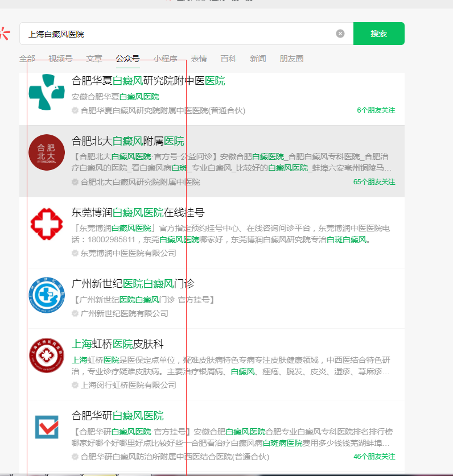Click verified badge beside 广州新世纪医院有限公司
453x476 pixels.
point(75,313)
